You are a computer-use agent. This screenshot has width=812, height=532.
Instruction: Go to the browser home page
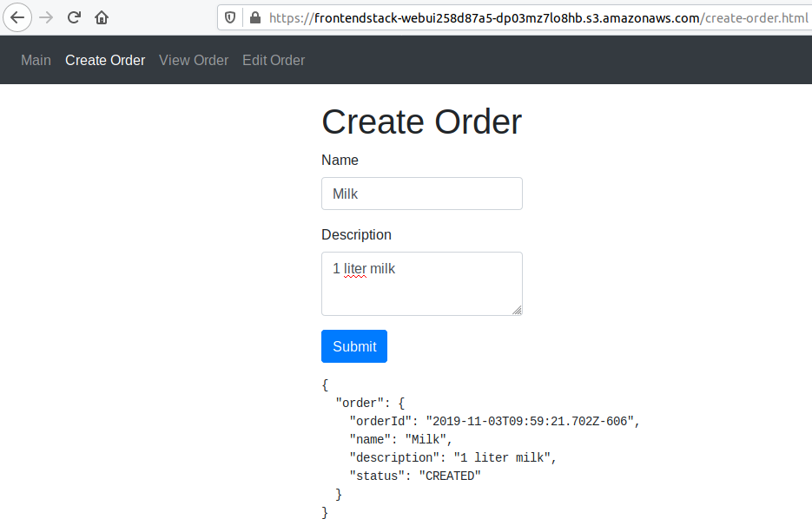pos(102,17)
